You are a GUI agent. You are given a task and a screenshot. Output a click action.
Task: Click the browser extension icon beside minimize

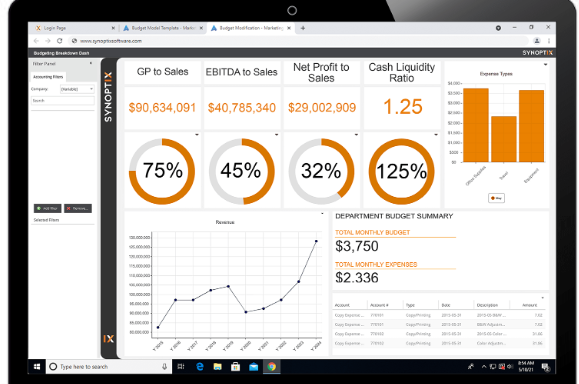498,28
